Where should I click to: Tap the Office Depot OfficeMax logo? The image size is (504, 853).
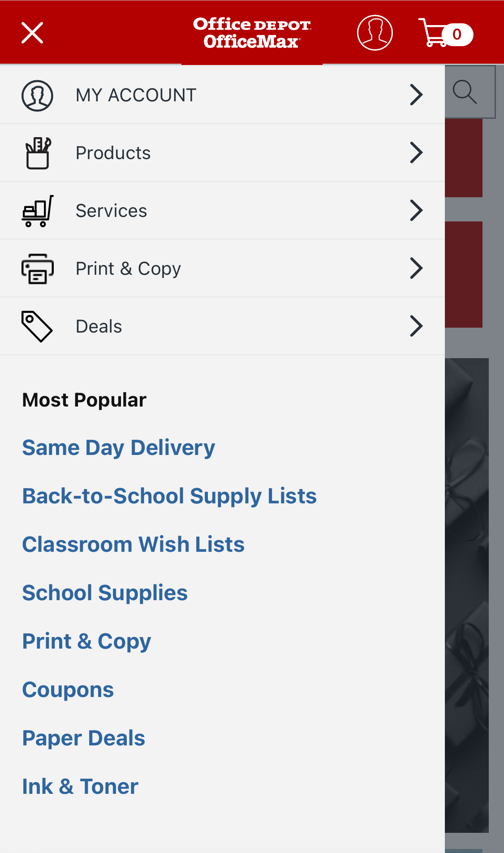[x=252, y=32]
